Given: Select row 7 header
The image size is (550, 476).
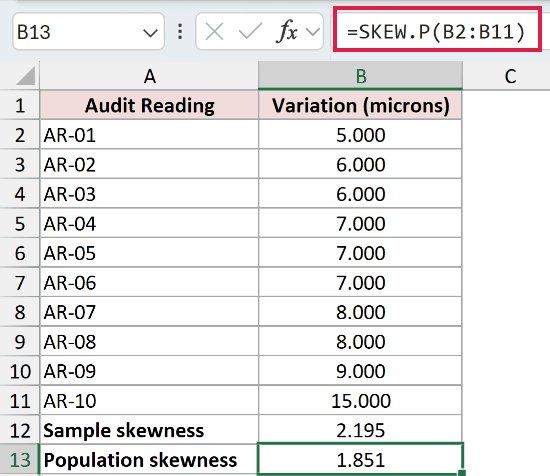Looking at the screenshot, I should (20, 282).
